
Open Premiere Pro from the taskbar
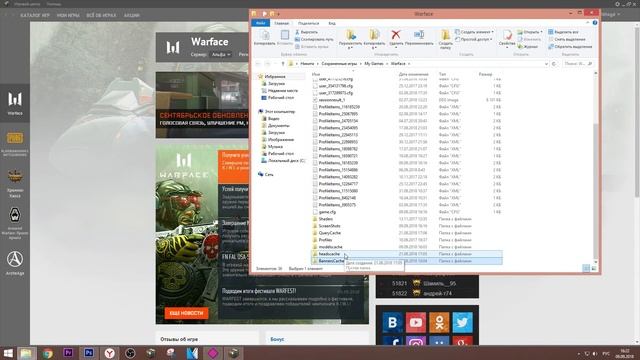tap(68, 353)
